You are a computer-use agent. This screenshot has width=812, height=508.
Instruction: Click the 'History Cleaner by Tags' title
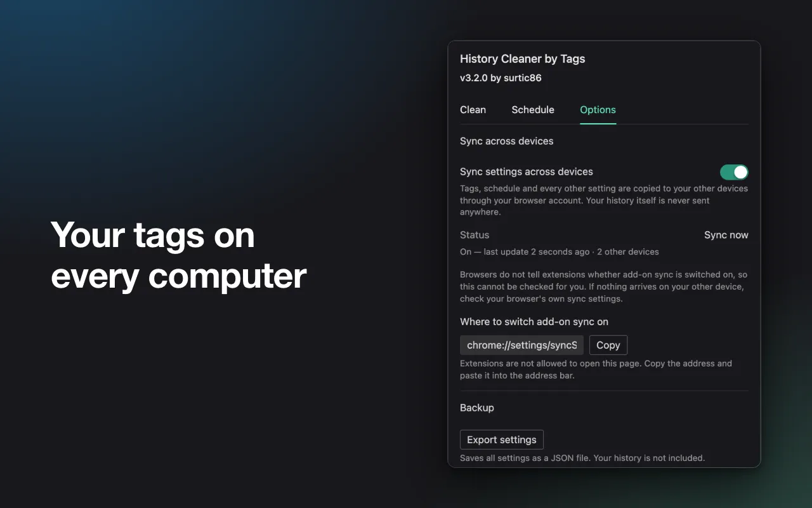522,59
